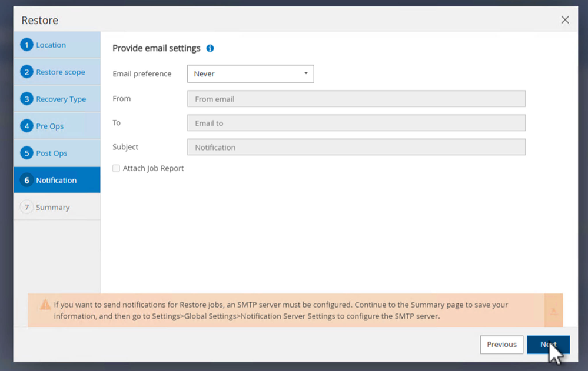Click the Email to input field
The height and width of the screenshot is (371, 588).
click(x=356, y=123)
